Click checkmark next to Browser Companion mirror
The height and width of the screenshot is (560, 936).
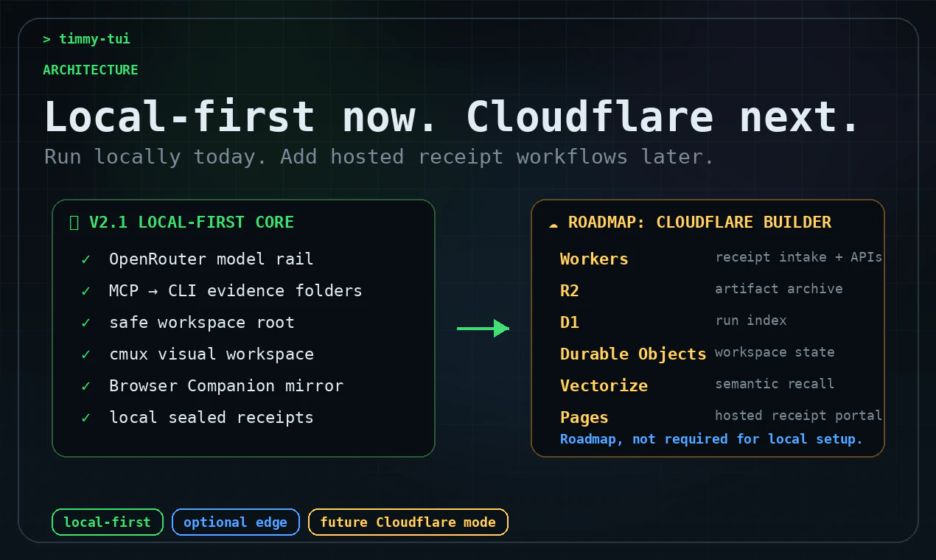pyautogui.click(x=86, y=386)
